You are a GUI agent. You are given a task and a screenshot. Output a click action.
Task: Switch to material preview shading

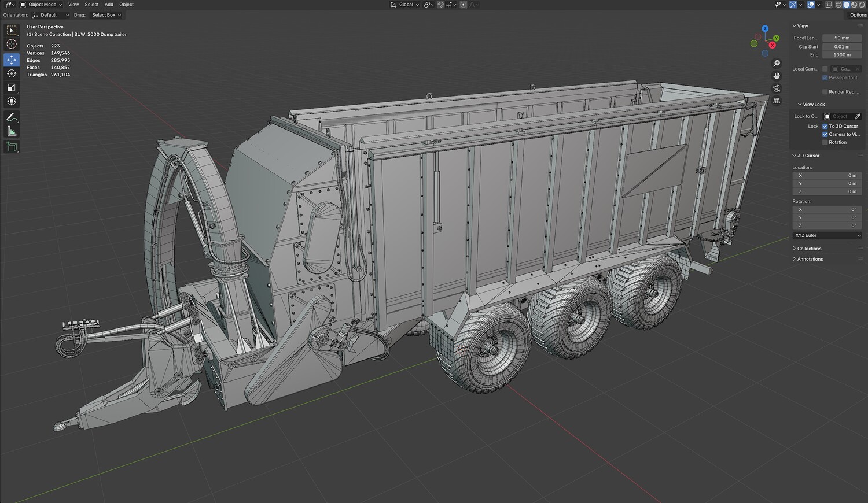[x=854, y=5]
